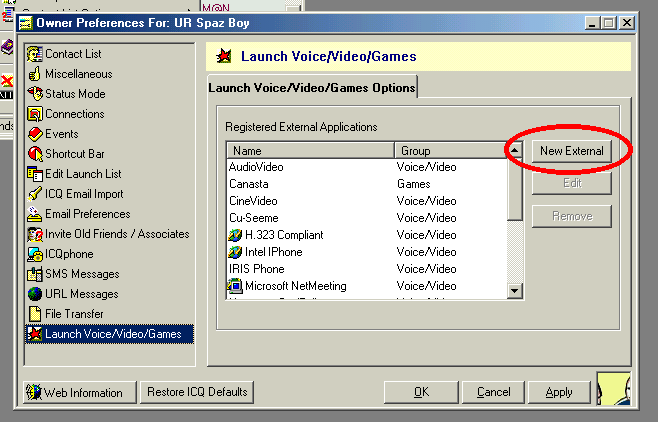Viewport: 658px width, 422px height.
Task: Click the Miscellaneous thumbs-up icon
Action: coord(34,74)
